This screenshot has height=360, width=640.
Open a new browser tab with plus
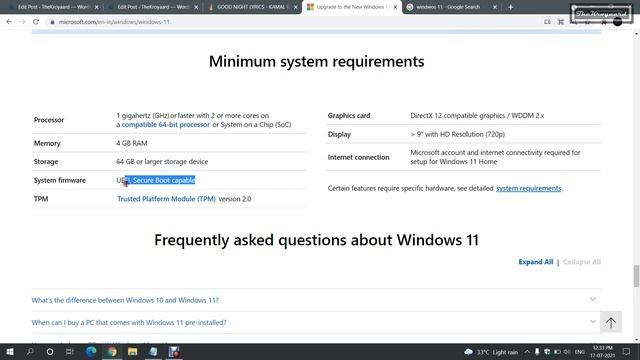(x=511, y=7)
